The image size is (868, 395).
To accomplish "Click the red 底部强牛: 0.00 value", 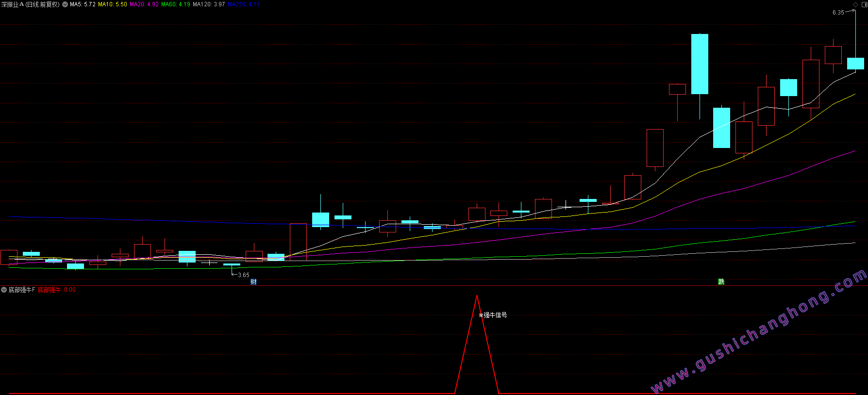I will click(57, 290).
